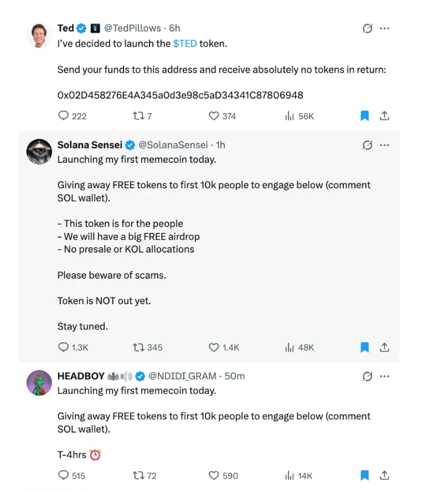Open more options on Ted's tweet
Screen dimensions: 433x504
tap(384, 28)
